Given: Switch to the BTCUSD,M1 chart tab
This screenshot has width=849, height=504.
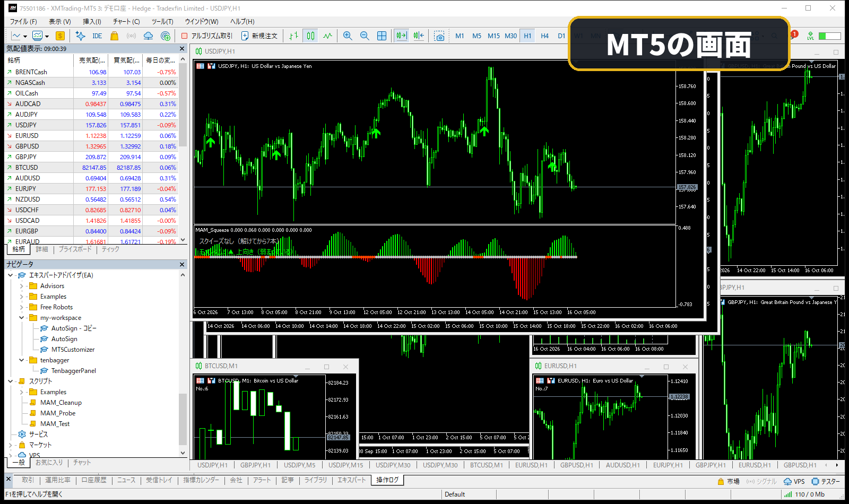Looking at the screenshot, I should coord(486,465).
